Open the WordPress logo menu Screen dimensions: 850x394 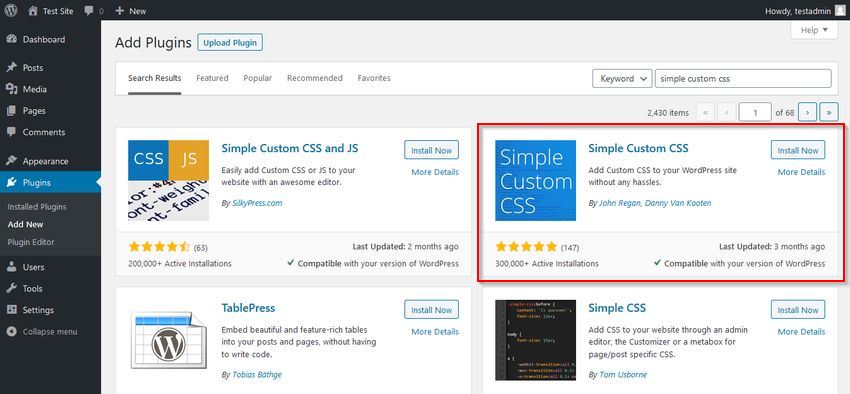point(11,10)
